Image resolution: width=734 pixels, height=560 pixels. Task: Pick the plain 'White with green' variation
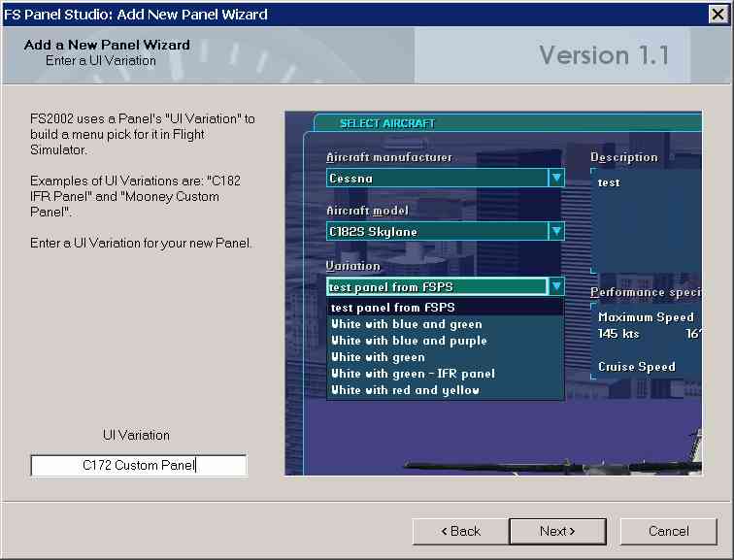click(x=446, y=357)
